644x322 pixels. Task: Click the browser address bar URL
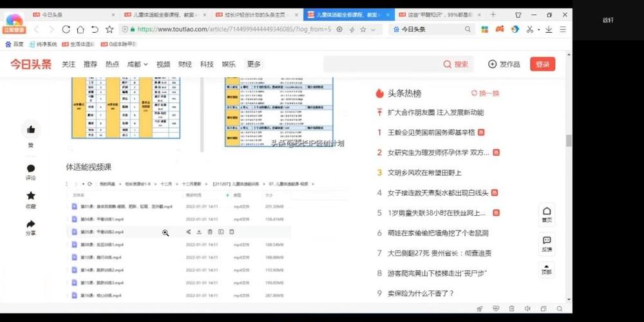[234, 30]
